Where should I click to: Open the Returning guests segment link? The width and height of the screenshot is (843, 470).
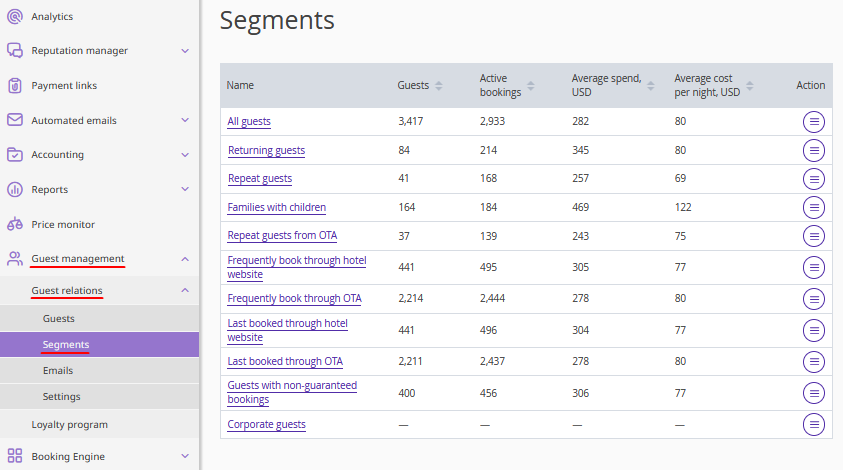(266, 151)
